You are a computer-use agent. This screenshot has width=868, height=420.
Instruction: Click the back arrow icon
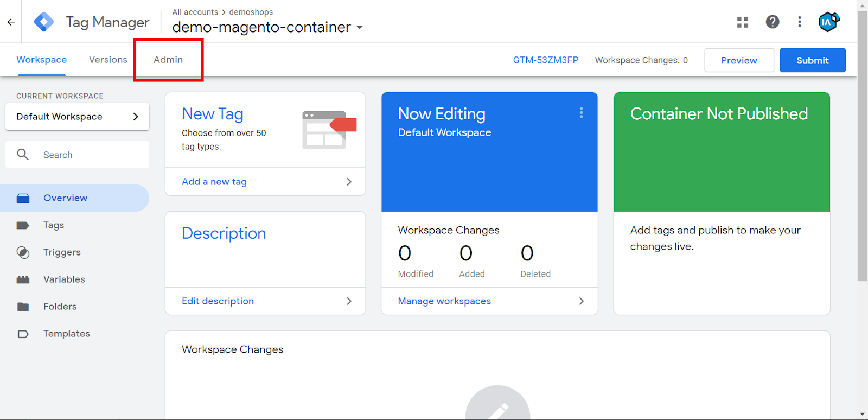click(x=11, y=22)
